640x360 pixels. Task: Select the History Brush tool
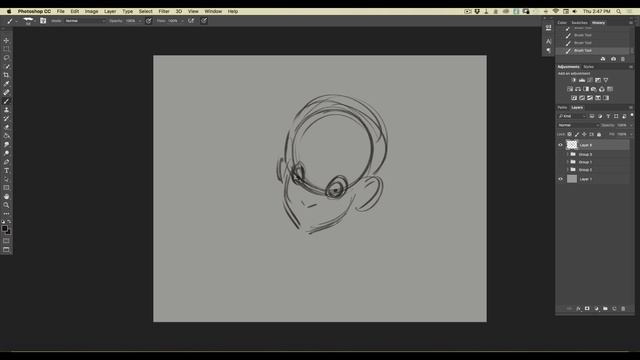[6, 118]
